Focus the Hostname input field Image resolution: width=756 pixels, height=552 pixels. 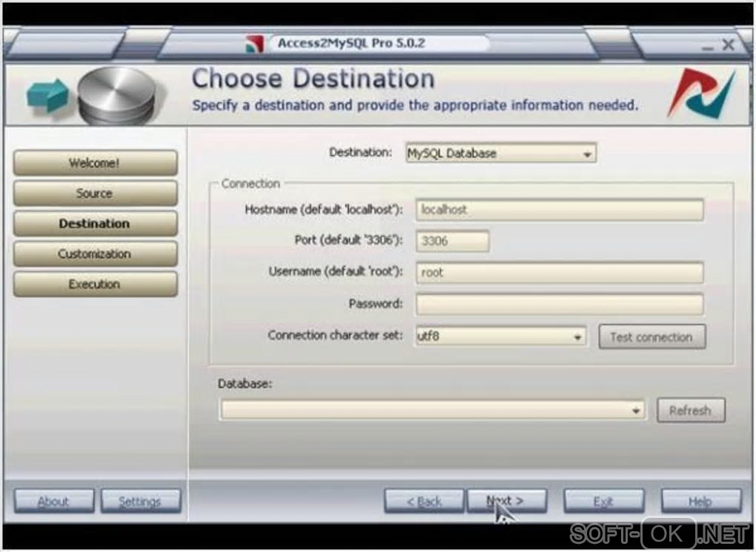coord(560,210)
